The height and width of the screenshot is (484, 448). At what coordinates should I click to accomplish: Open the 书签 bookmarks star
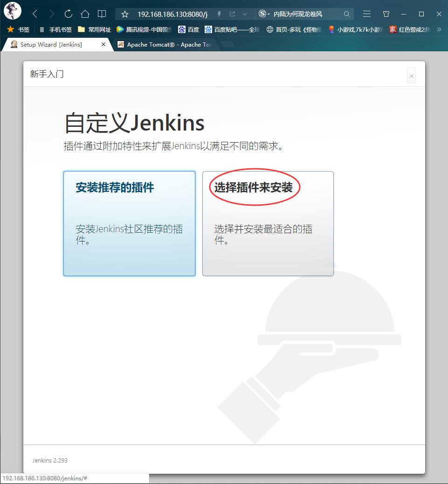(x=18, y=29)
